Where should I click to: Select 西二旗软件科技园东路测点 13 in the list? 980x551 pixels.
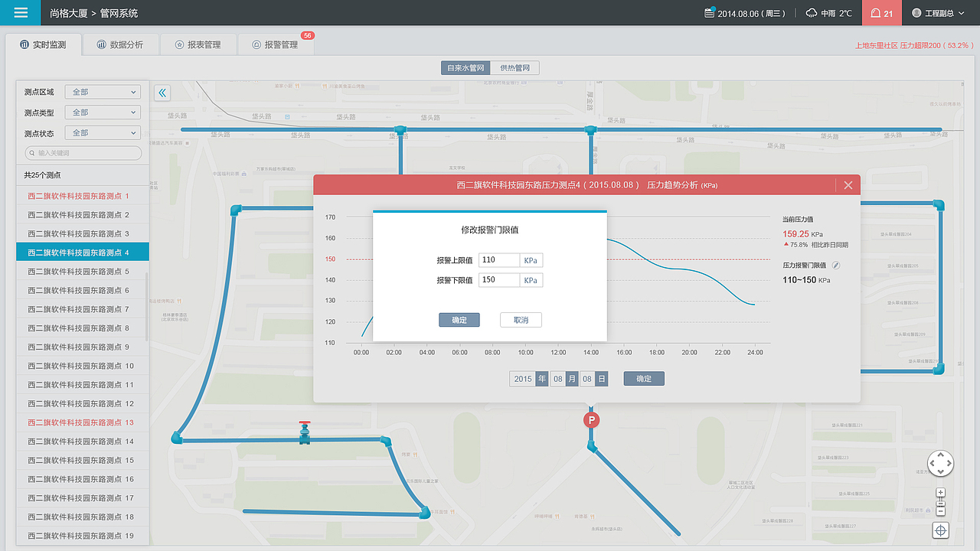[x=83, y=422]
